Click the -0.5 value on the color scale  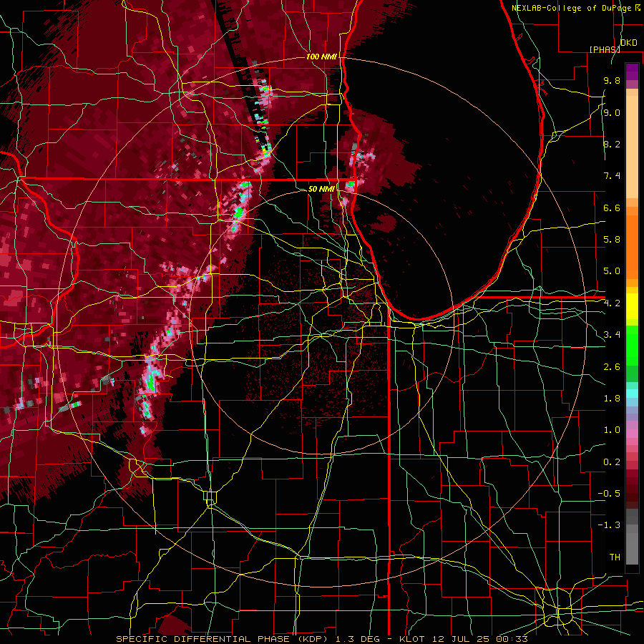[609, 494]
